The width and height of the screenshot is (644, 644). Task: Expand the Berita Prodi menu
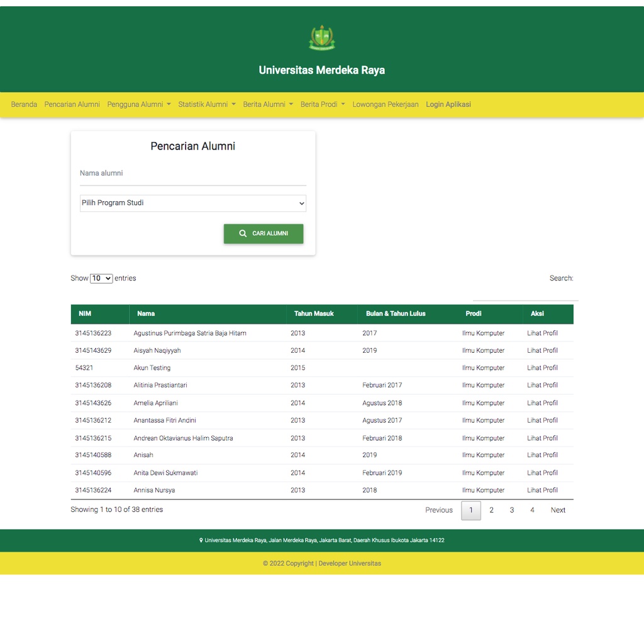coord(323,104)
